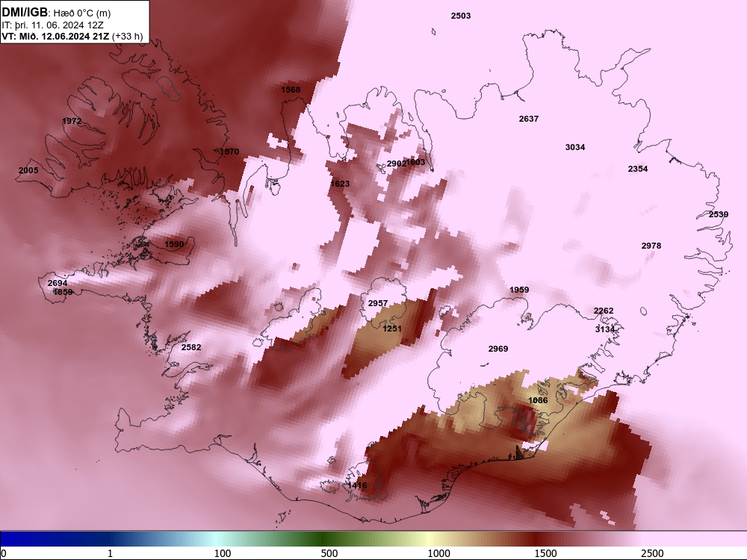Click the color scale label 500

(x=329, y=553)
